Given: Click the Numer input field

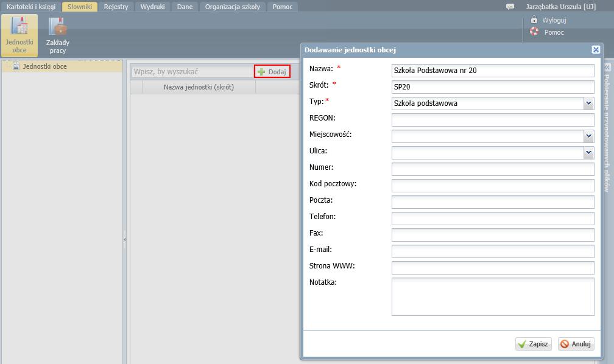Looking at the screenshot, I should [x=493, y=169].
